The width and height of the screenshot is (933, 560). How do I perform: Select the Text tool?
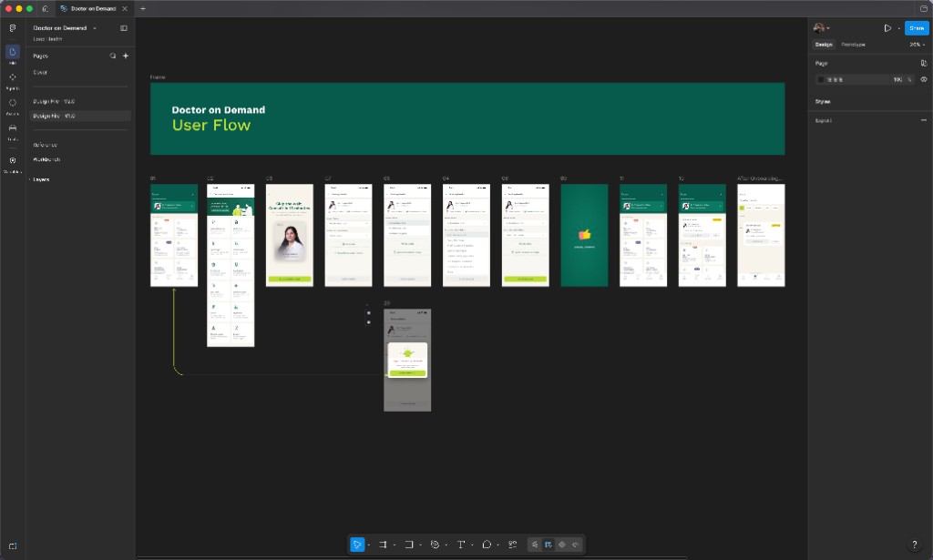tap(461, 545)
